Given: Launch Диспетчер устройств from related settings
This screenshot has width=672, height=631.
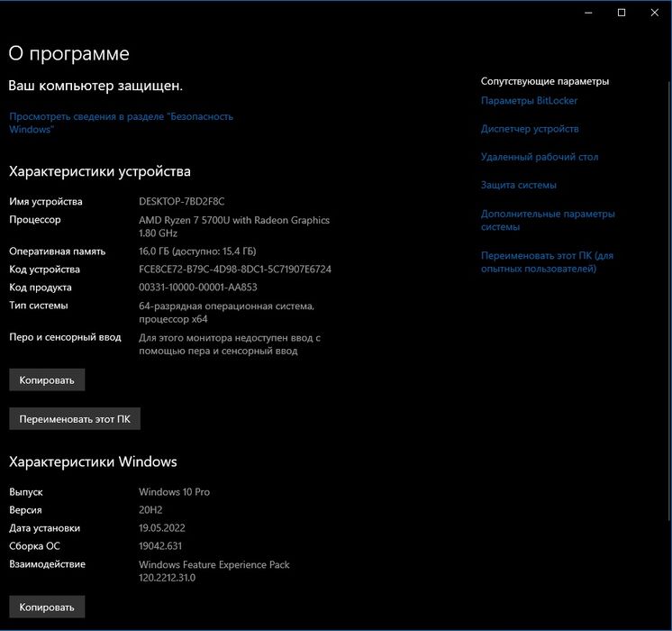Looking at the screenshot, I should coord(530,129).
